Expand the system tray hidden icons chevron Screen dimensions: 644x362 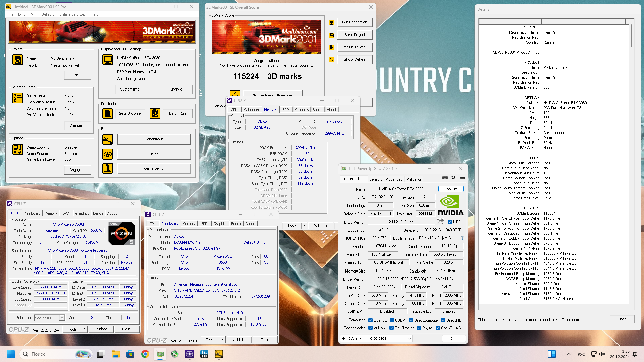[568, 354]
